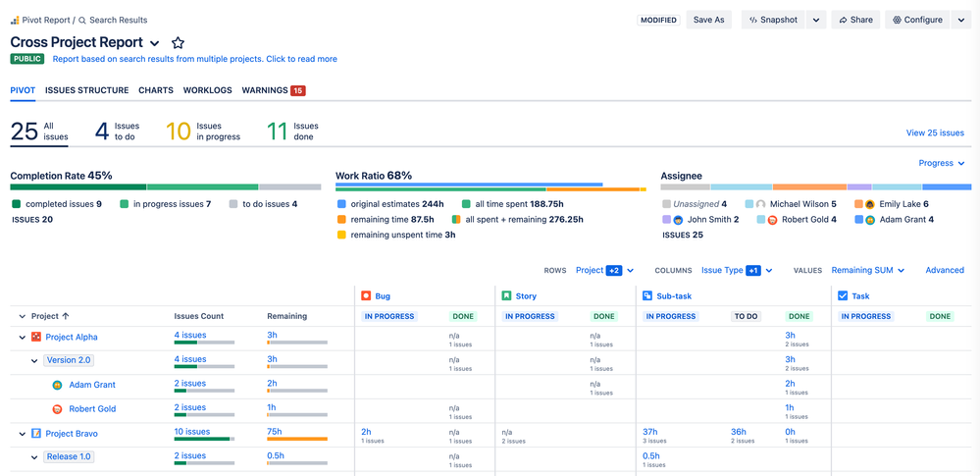The height and width of the screenshot is (476, 980).
Task: Open the Progress dropdown
Action: [x=941, y=163]
